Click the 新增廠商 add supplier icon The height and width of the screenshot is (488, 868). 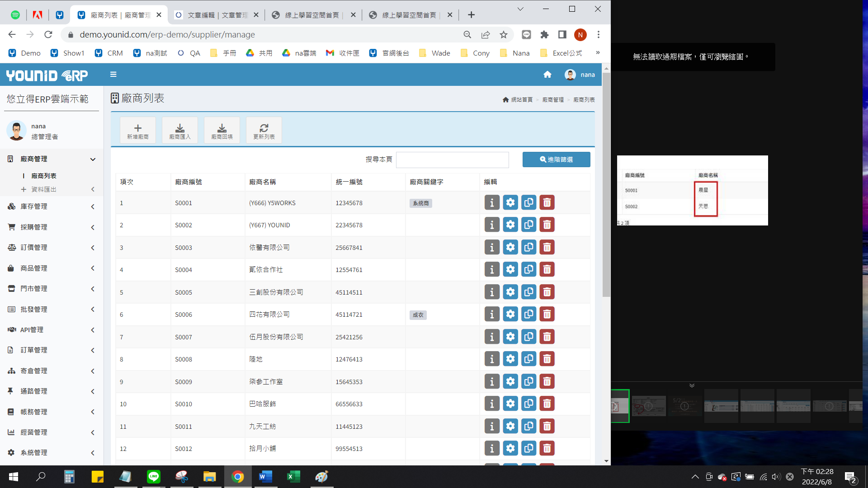tap(138, 130)
